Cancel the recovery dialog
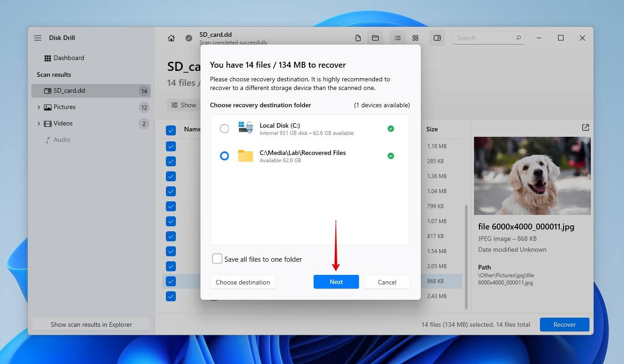This screenshot has width=624, height=364. [387, 282]
